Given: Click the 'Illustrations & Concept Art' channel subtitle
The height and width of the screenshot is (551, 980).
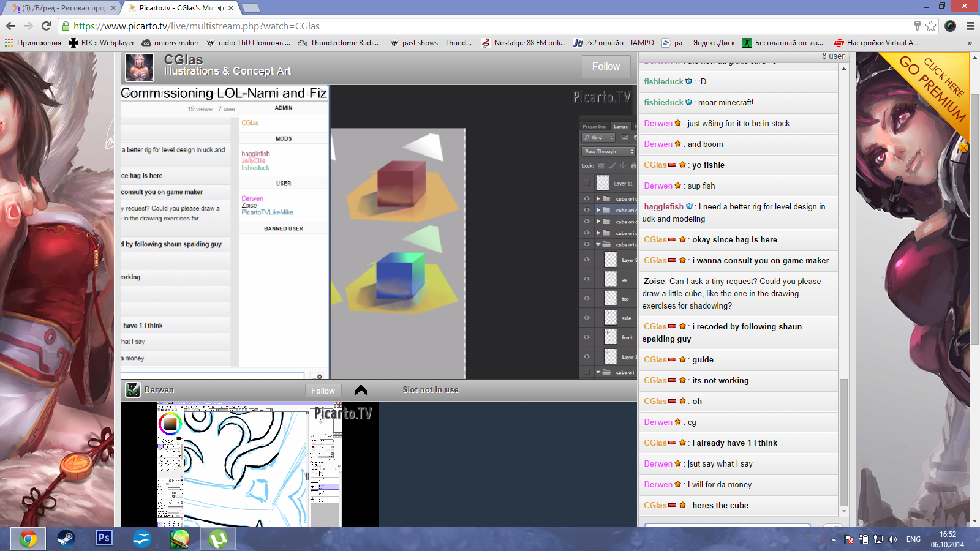Looking at the screenshot, I should 227,71.
